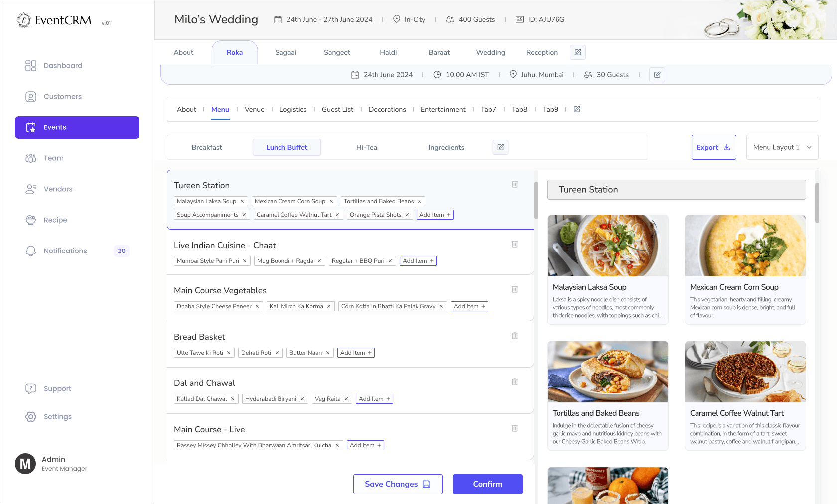Add Item to Bread Basket
The image size is (837, 504).
pos(356,353)
